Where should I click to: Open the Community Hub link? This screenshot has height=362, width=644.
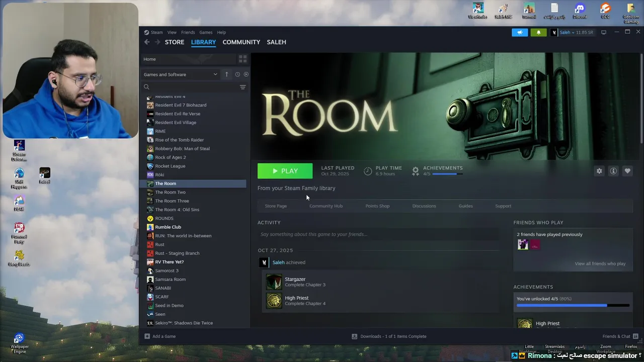[x=326, y=206]
